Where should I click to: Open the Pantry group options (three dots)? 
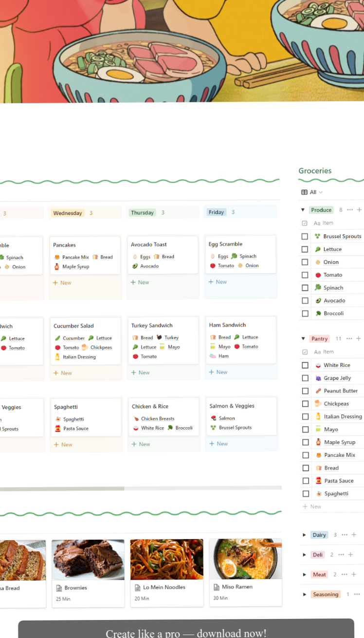click(349, 338)
